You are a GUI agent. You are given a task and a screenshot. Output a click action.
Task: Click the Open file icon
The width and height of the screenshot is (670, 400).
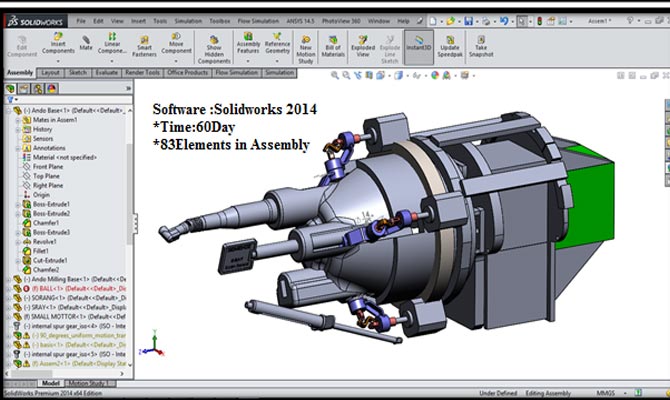pyautogui.click(x=450, y=21)
